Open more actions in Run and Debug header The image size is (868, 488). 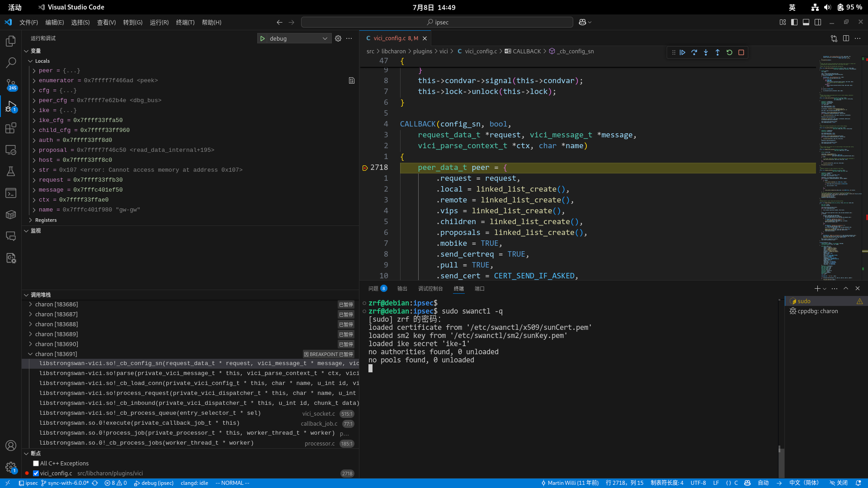(349, 38)
